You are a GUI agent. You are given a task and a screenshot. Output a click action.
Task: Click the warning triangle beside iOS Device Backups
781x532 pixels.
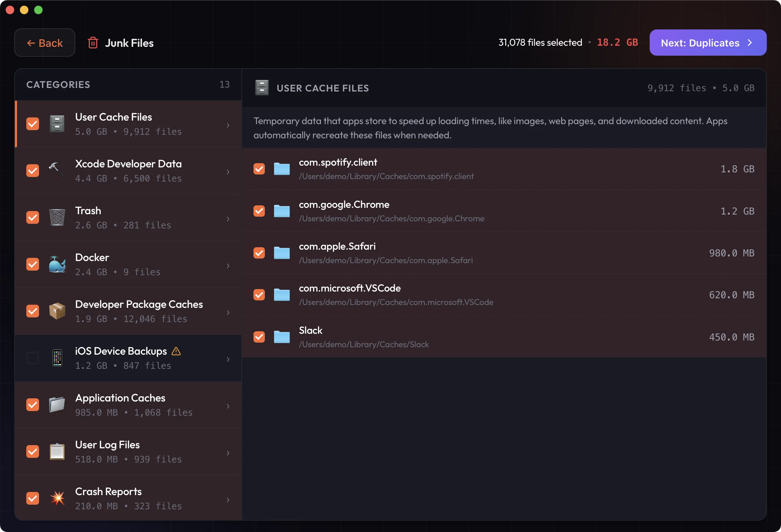(176, 351)
